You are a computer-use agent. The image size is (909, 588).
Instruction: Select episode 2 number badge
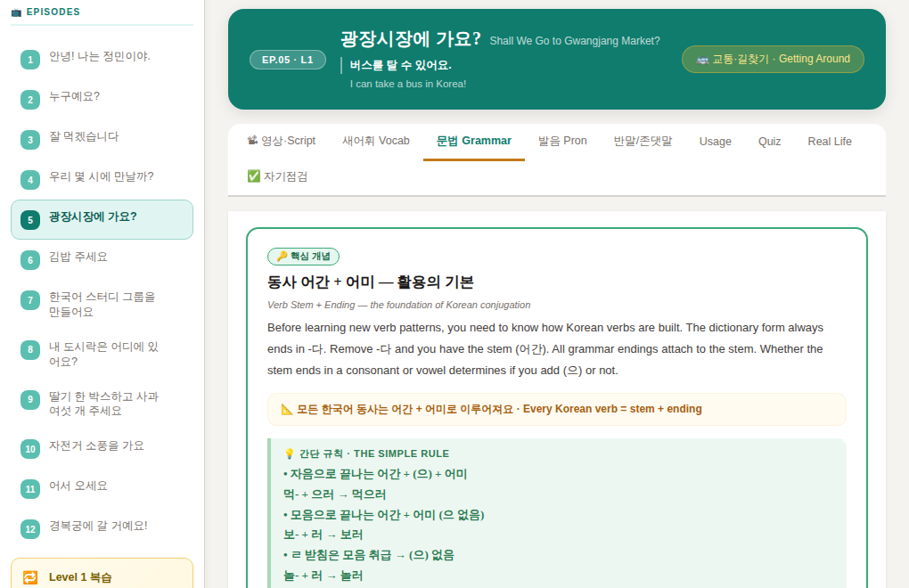30,100
